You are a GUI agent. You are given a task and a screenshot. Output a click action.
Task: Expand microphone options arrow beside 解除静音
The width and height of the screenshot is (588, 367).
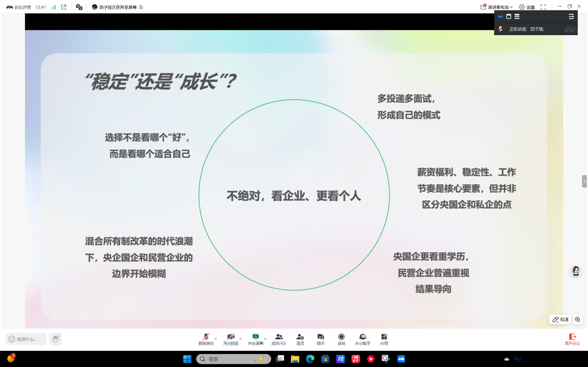tap(216, 339)
